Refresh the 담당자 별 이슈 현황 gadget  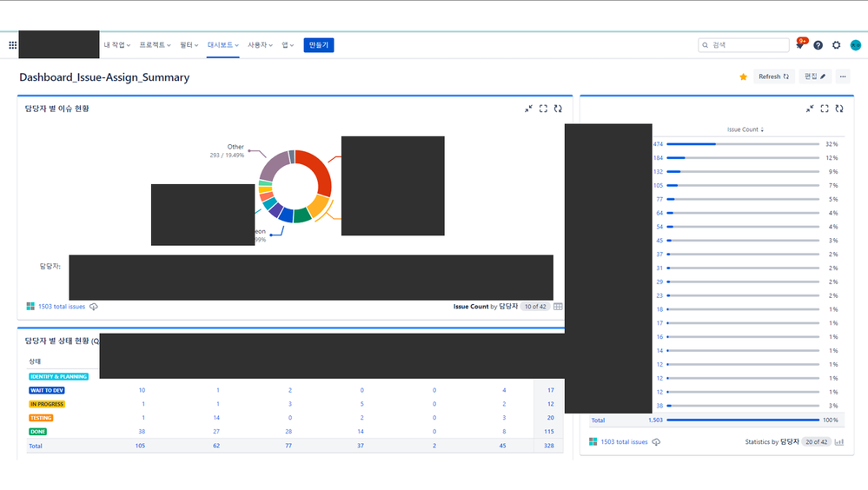tap(558, 109)
